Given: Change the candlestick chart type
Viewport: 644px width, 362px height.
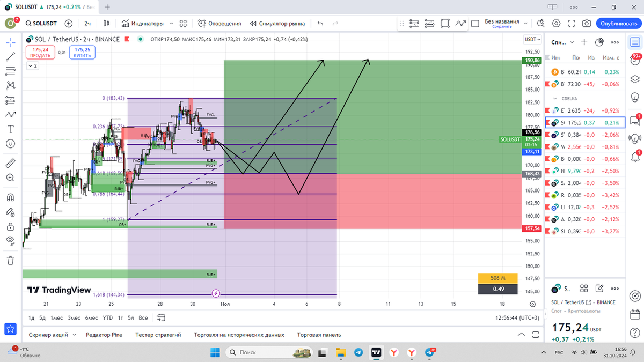Looking at the screenshot, I should 106,24.
